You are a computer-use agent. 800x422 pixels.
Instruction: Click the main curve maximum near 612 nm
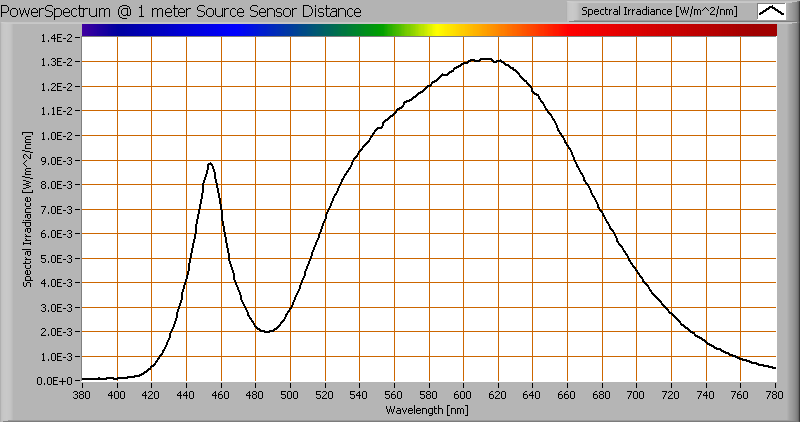(485, 59)
